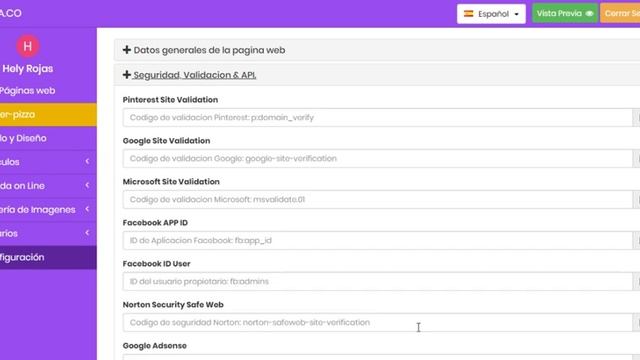
Task: Open the Diseño sidebar item
Action: point(48,138)
